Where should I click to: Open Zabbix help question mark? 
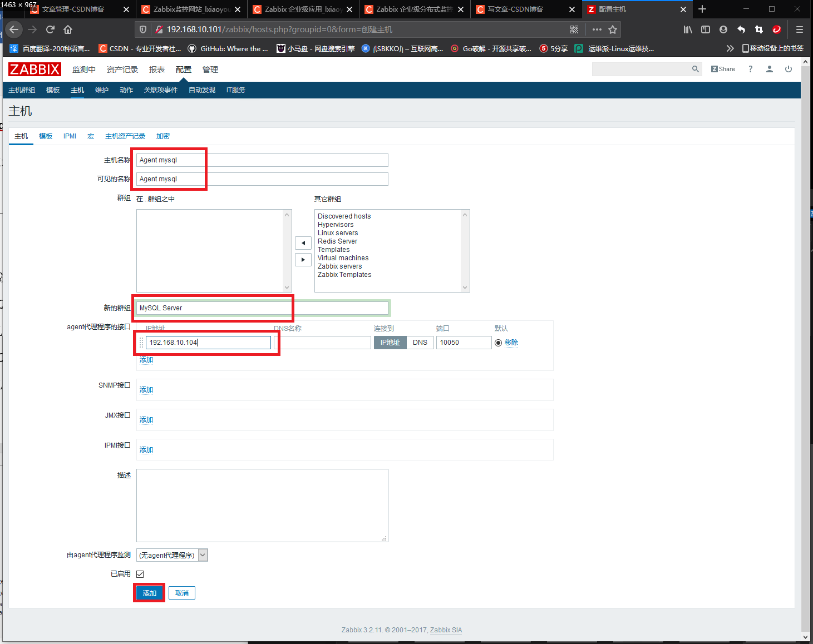click(751, 69)
